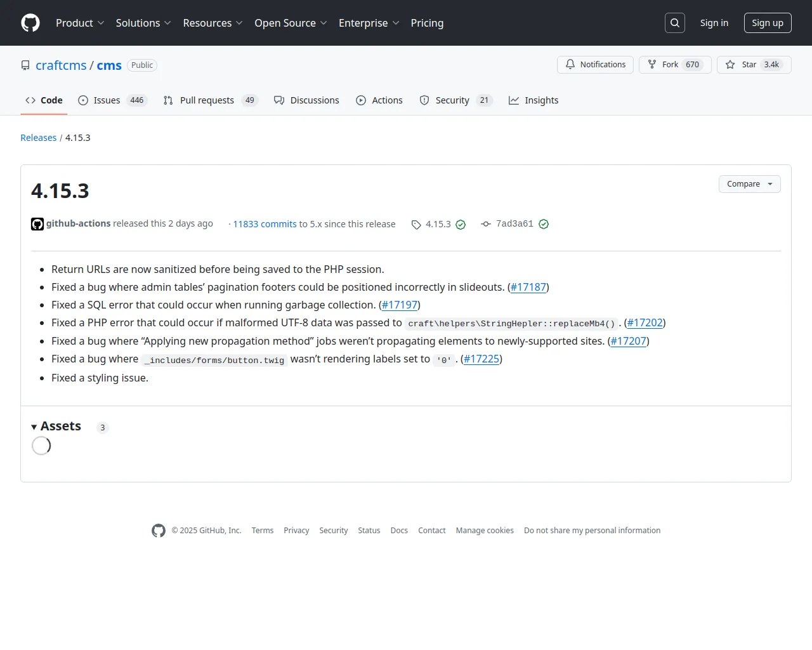Click the repository icon beside craftcms
This screenshot has width=812, height=650.
pyautogui.click(x=25, y=65)
